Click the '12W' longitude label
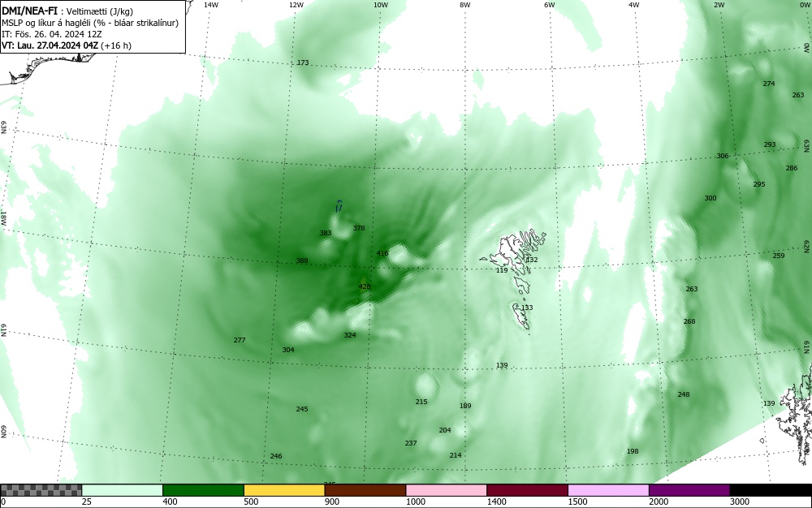 pyautogui.click(x=296, y=5)
